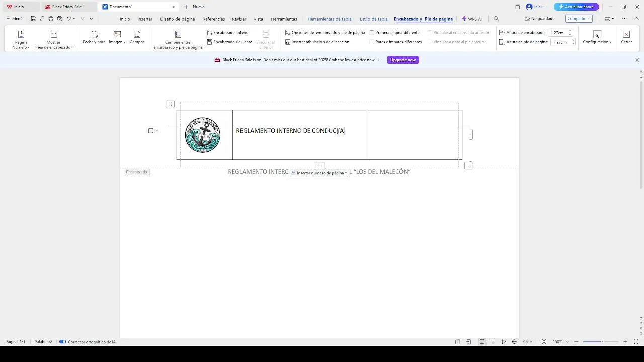Viewport: 644px width, 362px height.
Task: Expand the eye view options dropdown
Action: 531,342
